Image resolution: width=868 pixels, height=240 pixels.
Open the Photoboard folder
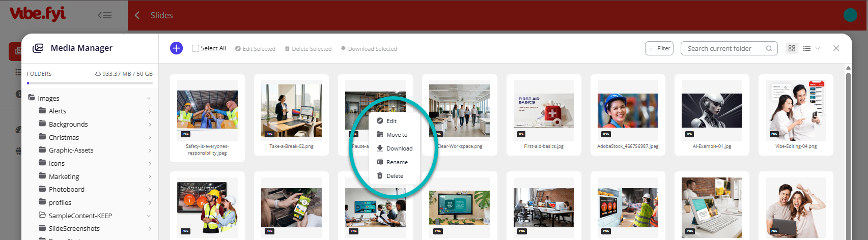[x=62, y=189]
